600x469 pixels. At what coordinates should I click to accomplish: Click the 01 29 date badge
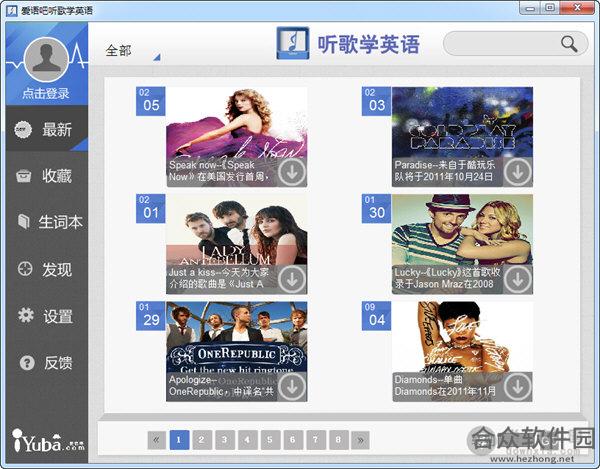(151, 316)
